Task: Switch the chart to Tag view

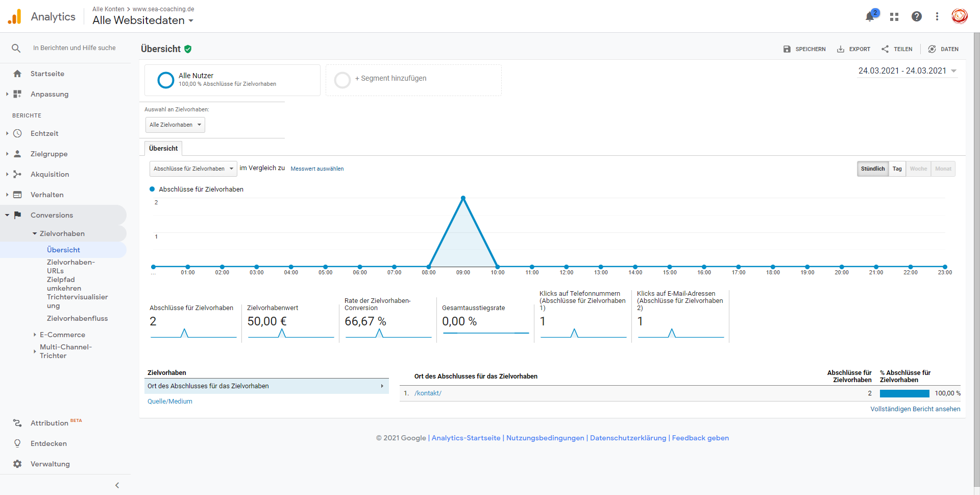Action: [x=897, y=169]
